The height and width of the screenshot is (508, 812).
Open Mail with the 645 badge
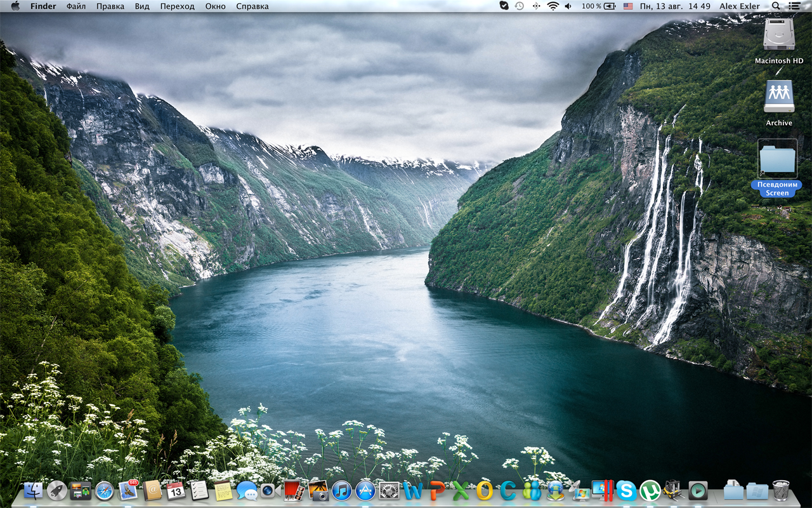coord(128,490)
